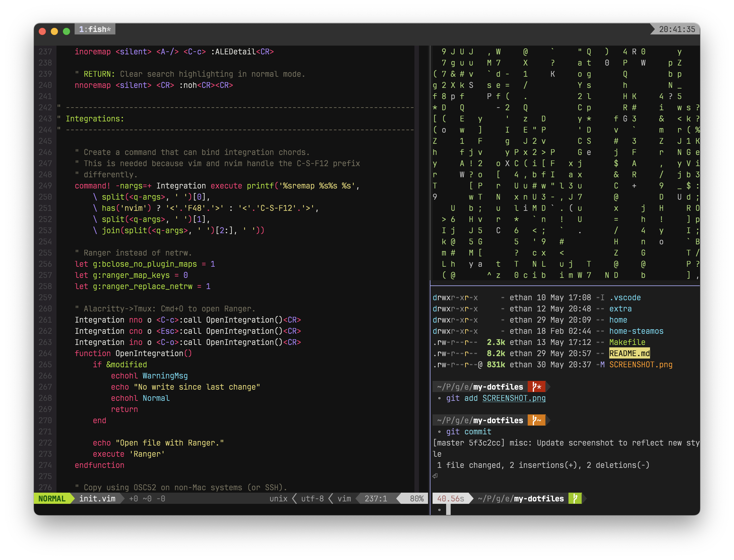Click the [master 5f3c2cc] commit output line
This screenshot has width=734, height=560.
[x=566, y=443]
